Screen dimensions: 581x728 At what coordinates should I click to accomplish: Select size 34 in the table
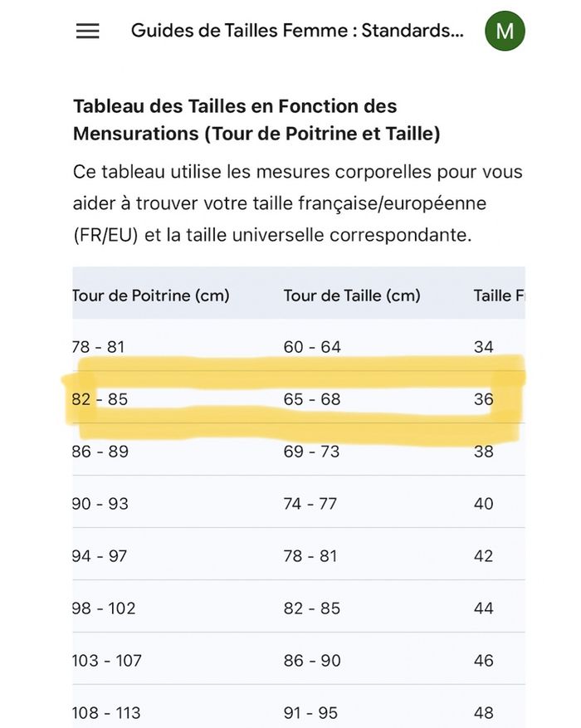point(483,347)
